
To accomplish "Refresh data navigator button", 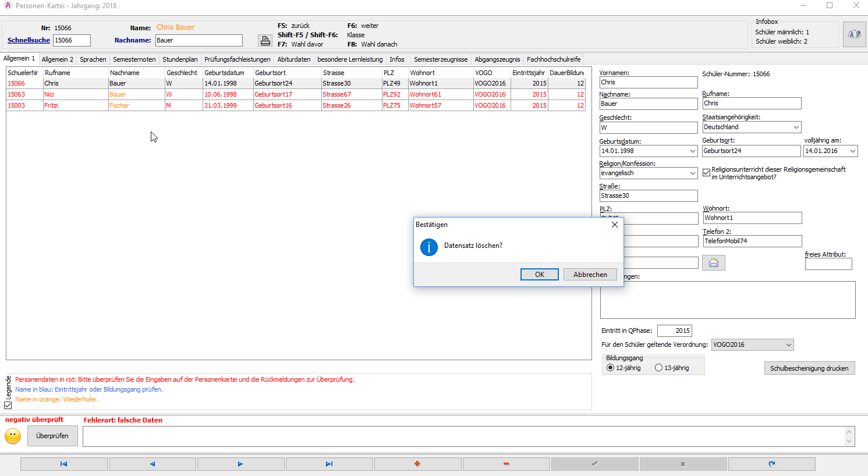I will [772, 464].
